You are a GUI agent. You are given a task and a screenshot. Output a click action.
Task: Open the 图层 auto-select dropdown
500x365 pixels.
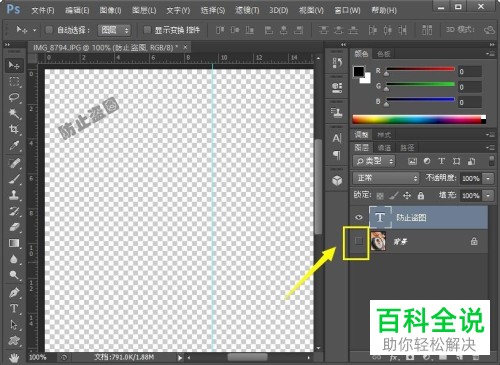point(114,30)
